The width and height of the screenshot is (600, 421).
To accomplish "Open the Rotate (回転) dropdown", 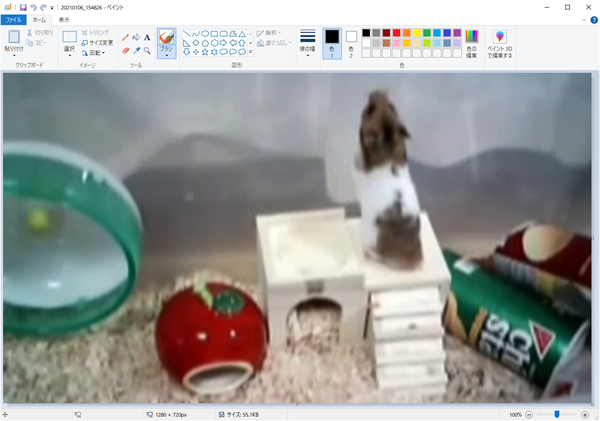I will tap(93, 53).
